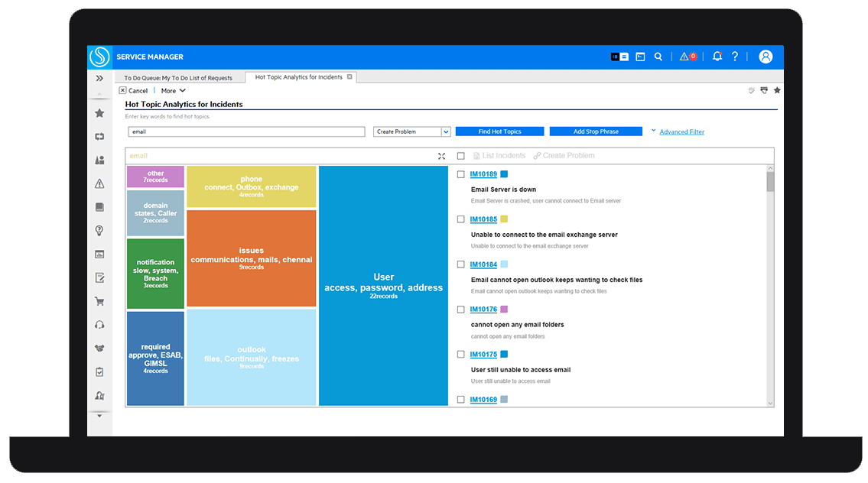Image resolution: width=868 pixels, height=483 pixels.
Task: Select the large blue User access topic tile
Action: pos(383,287)
